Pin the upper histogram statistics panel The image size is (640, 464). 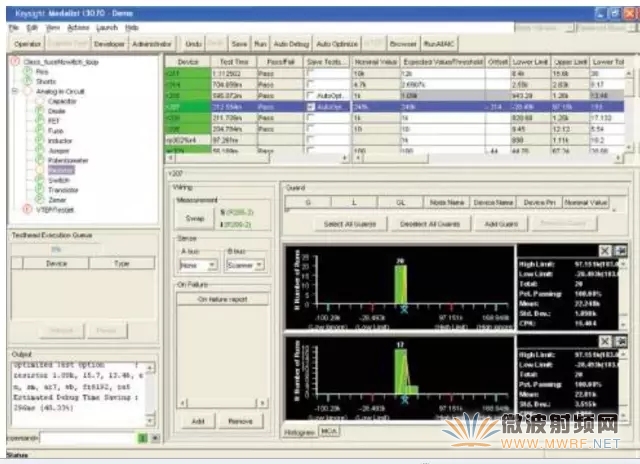(x=620, y=251)
